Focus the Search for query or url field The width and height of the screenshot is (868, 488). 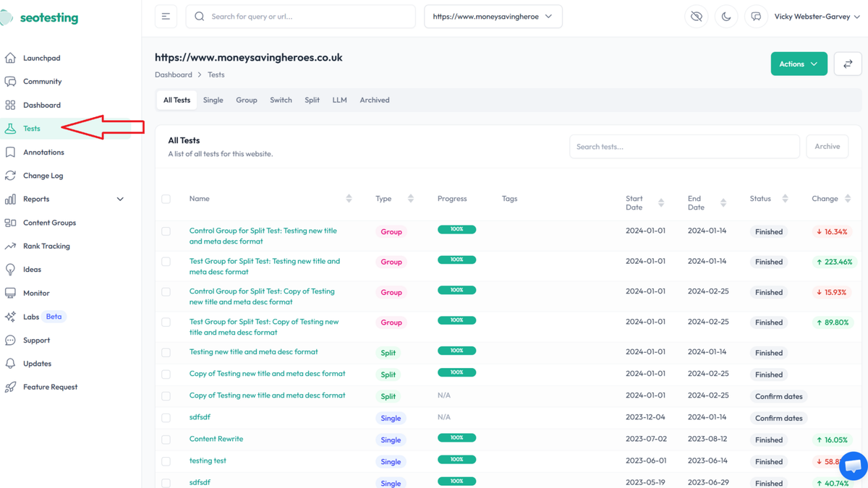[x=301, y=17]
